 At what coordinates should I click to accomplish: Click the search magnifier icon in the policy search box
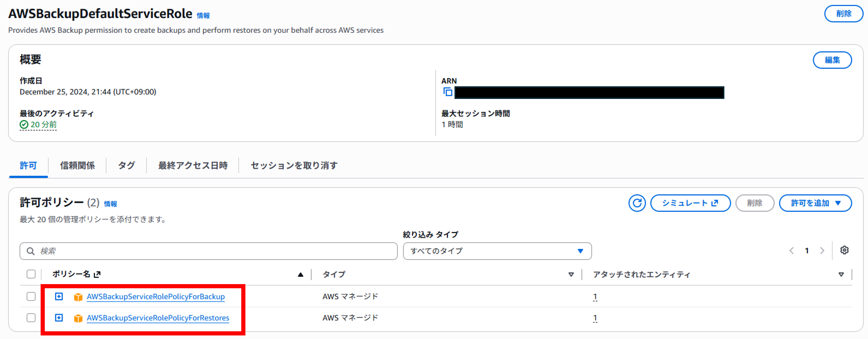coord(31,251)
